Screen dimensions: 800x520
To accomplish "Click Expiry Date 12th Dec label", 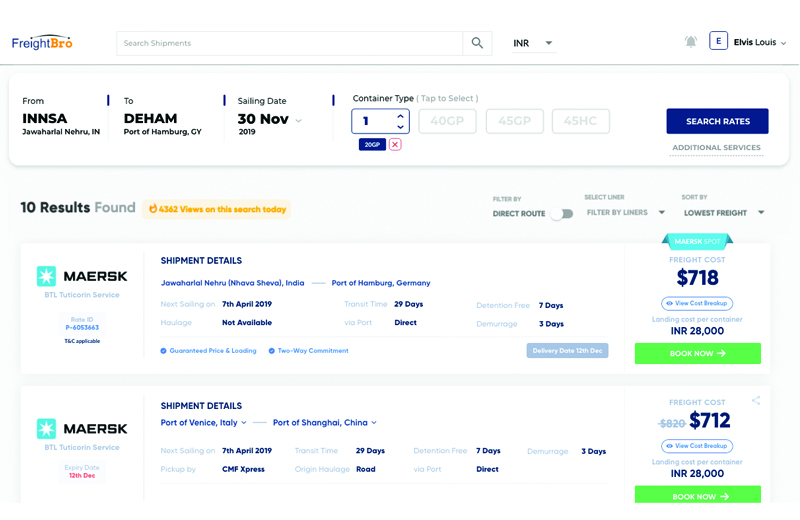I will (x=82, y=472).
